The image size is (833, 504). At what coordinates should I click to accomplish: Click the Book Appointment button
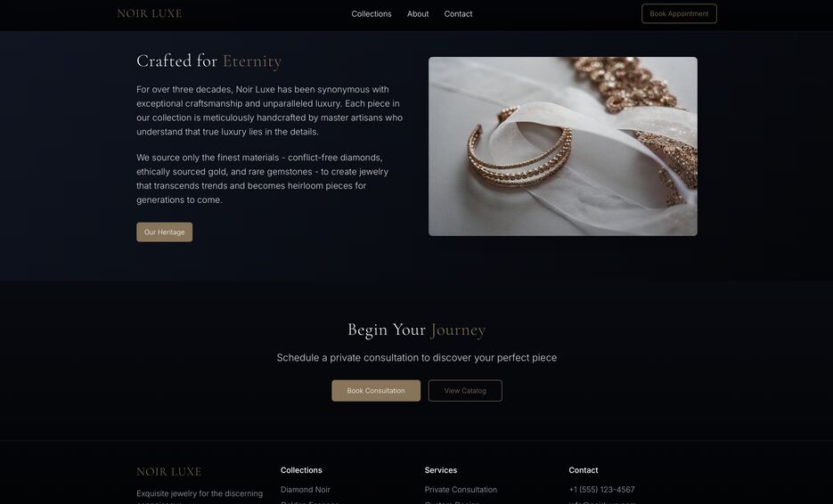click(679, 14)
